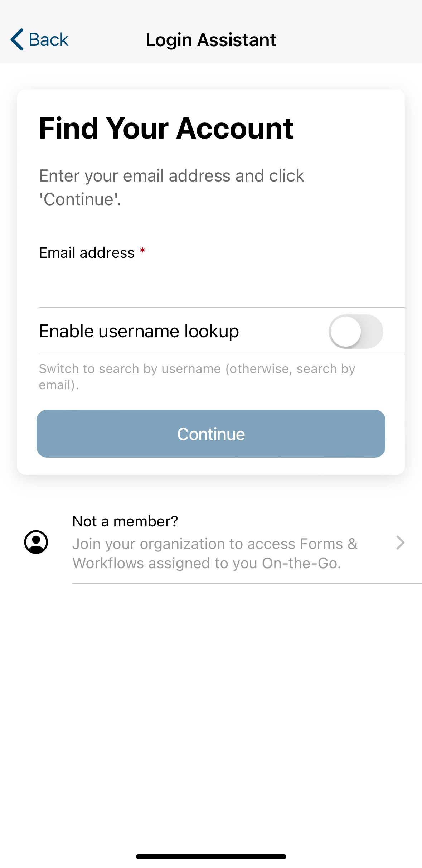
Task: Tap the Find Your Account heading
Action: (166, 128)
